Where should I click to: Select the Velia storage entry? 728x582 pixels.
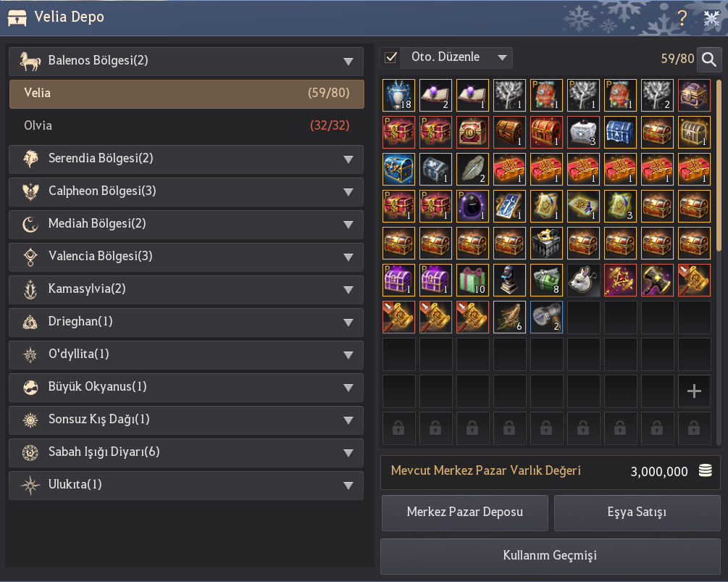[x=187, y=93]
